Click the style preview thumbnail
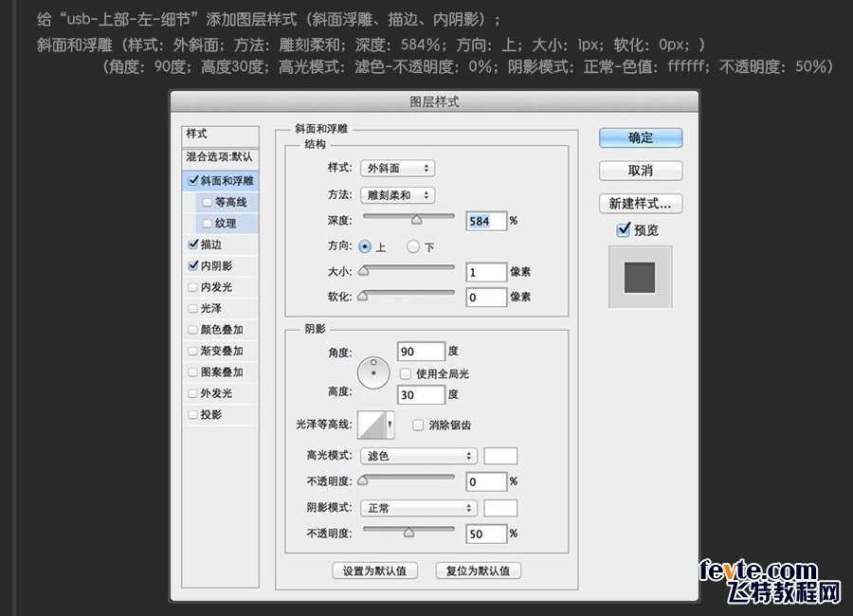 pos(641,277)
